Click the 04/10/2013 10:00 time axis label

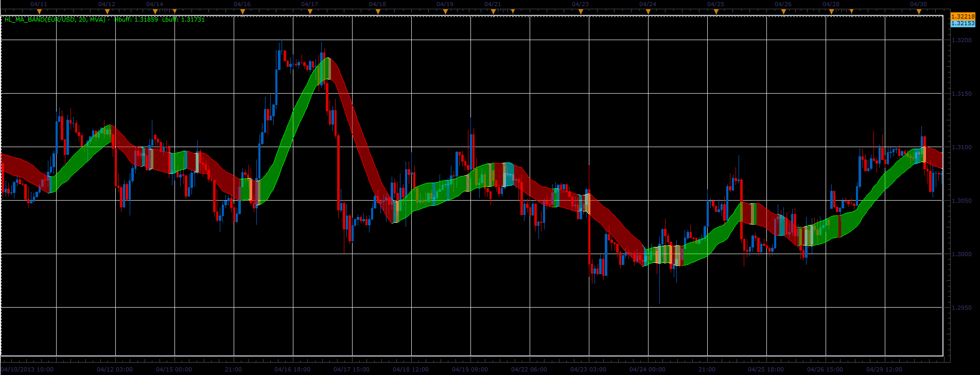coord(27,369)
